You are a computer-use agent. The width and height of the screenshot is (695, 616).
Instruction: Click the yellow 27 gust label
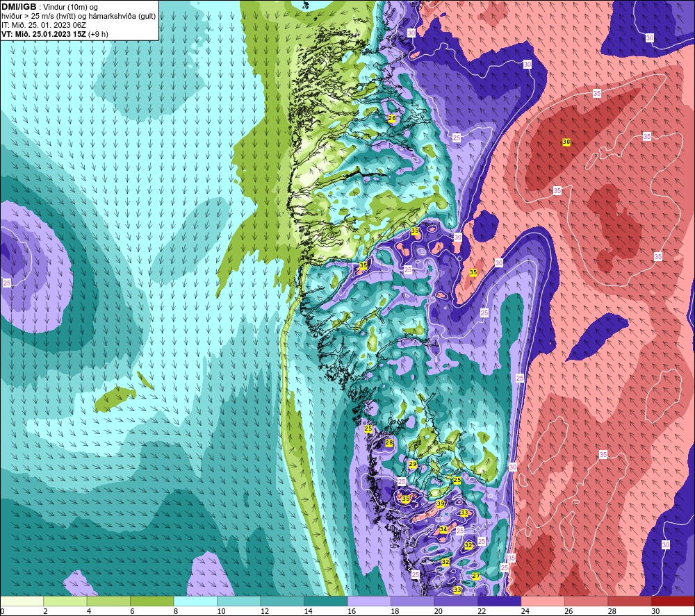point(476,576)
